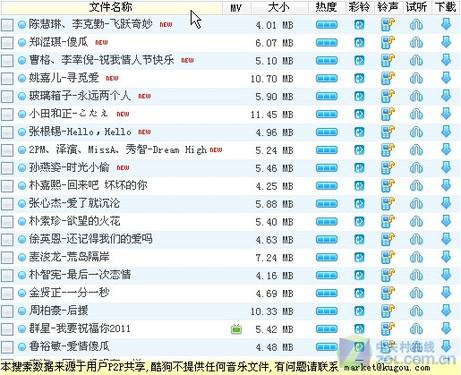Screen dimensions: 461x375
Task: Preview 周柏豪-后援 with headphone icon
Action: pyautogui.click(x=416, y=311)
